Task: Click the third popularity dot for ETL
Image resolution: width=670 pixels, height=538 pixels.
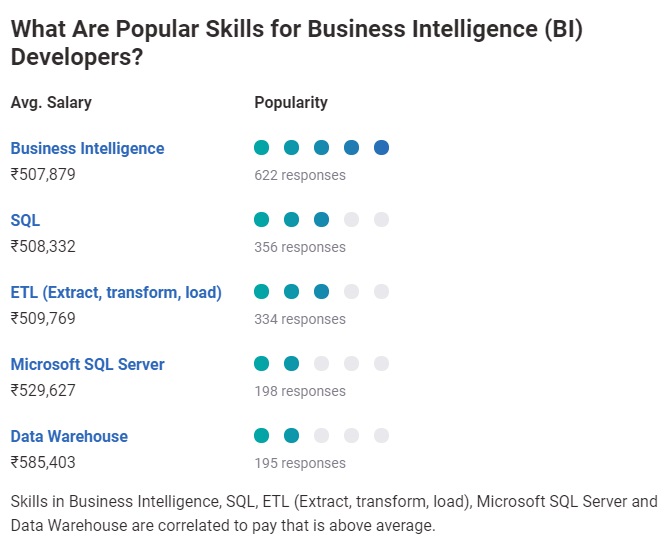Action: 321,292
